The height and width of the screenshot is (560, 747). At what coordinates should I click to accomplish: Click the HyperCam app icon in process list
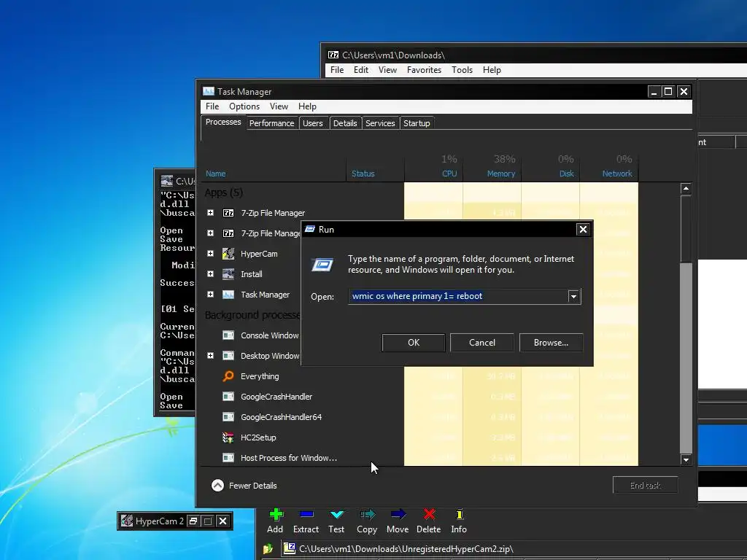point(228,254)
